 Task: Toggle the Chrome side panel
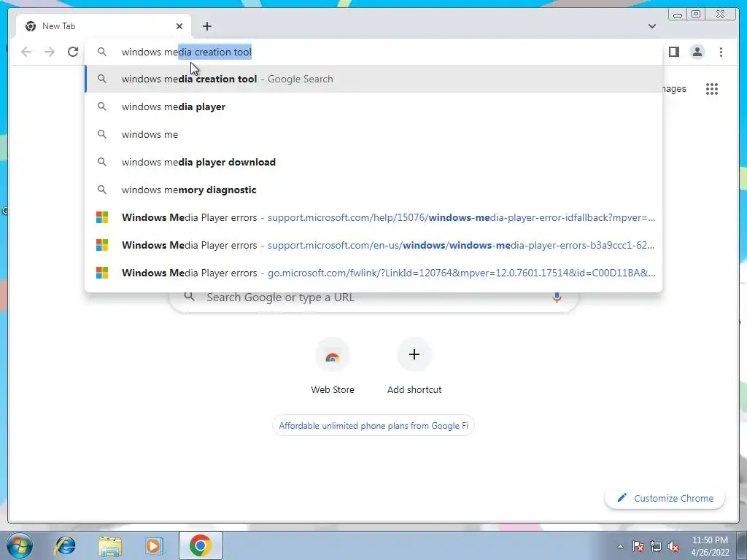[673, 52]
